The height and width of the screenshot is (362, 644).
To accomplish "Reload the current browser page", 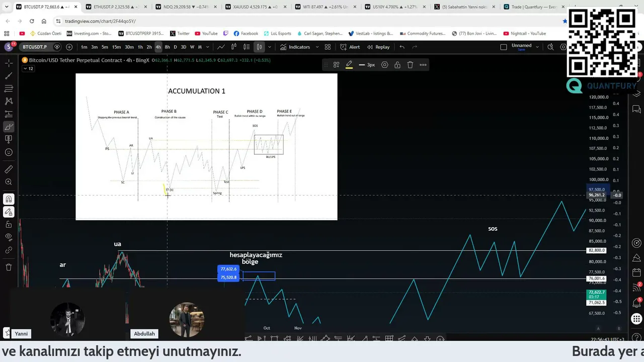I will 32,21.
